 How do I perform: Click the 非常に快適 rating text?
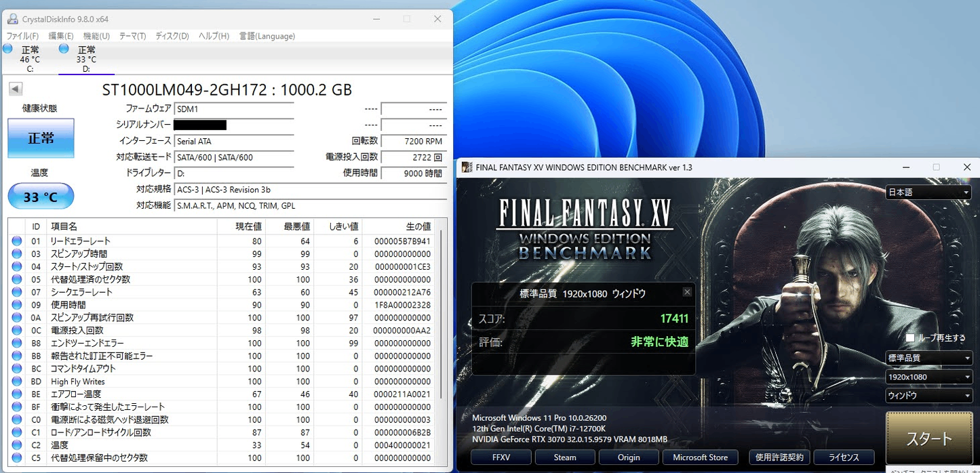(x=660, y=342)
